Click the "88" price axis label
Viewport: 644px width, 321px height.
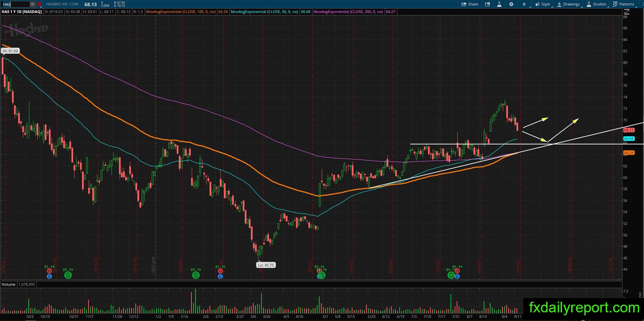625,17
